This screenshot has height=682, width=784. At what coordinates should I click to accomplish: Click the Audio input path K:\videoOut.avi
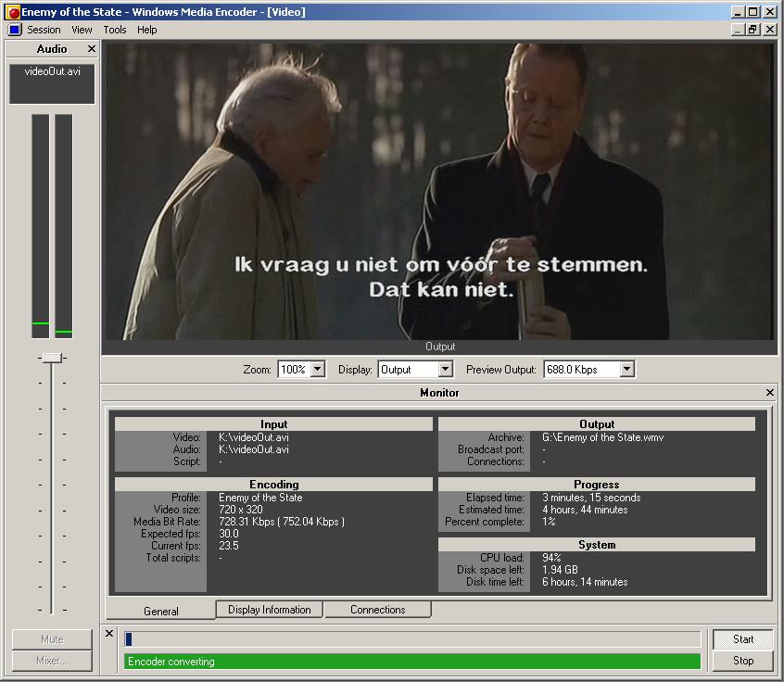tap(254, 449)
